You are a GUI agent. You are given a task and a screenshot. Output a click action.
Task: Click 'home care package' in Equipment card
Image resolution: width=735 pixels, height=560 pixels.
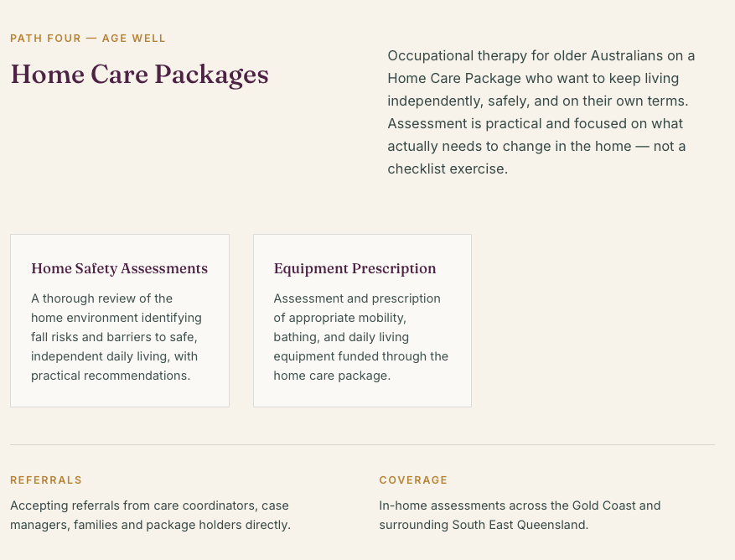coord(330,376)
